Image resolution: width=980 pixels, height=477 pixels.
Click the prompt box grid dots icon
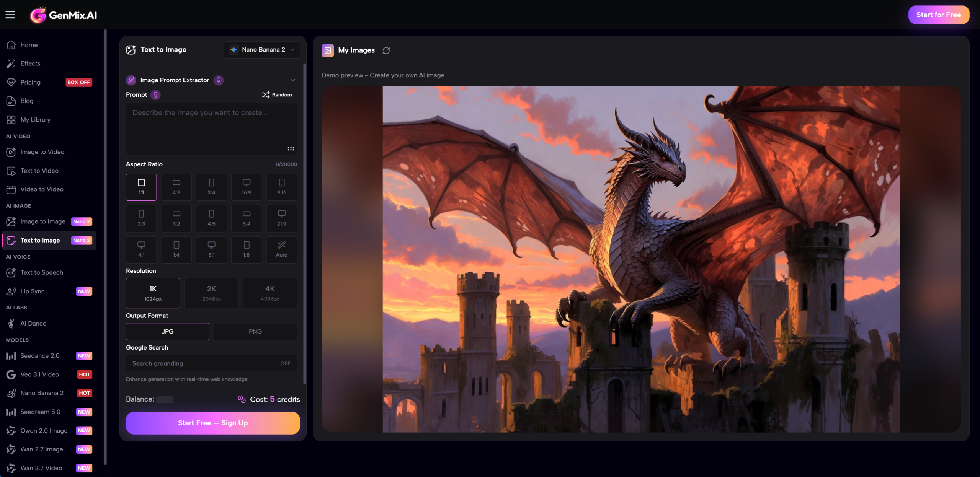point(291,149)
